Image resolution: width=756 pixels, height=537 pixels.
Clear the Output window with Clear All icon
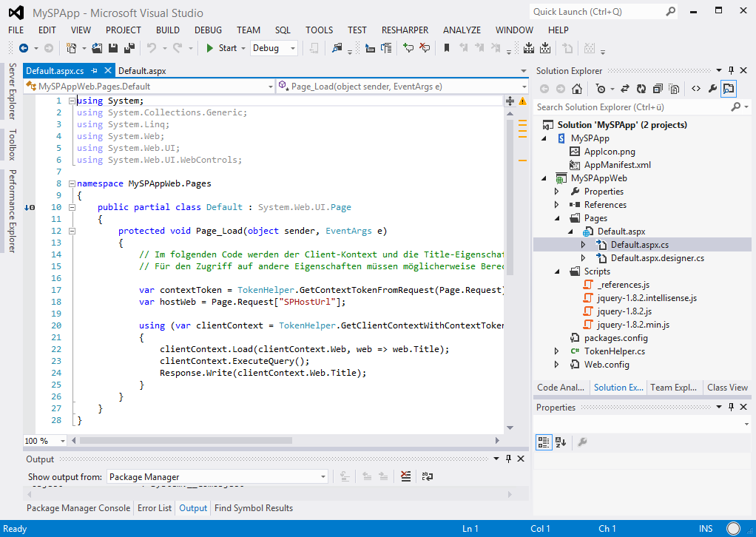click(405, 477)
